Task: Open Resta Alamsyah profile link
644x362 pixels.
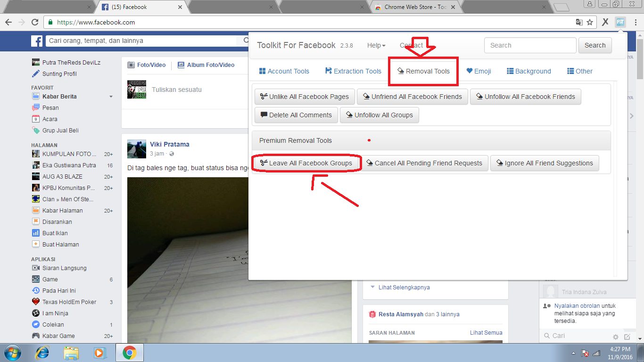Action: [x=401, y=314]
